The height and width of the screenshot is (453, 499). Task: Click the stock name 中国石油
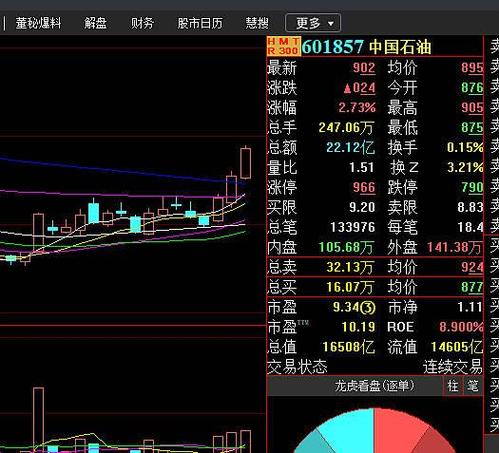point(400,47)
